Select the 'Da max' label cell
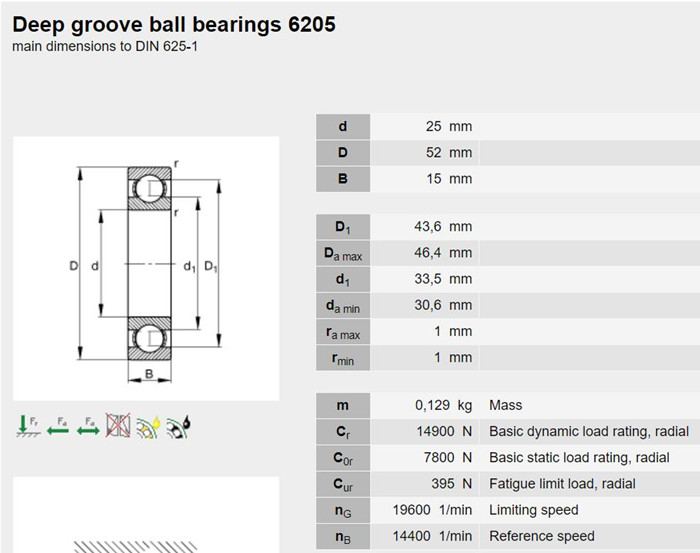Screen dimensions: 700x553 (343, 254)
